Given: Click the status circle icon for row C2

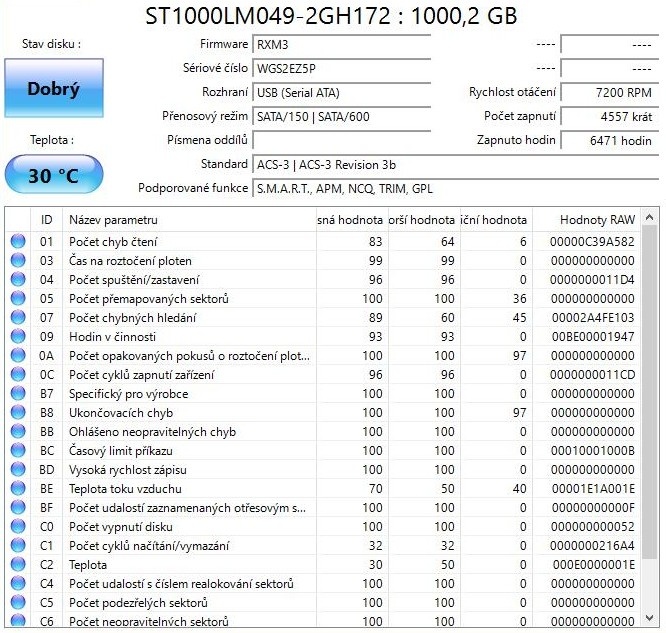Looking at the screenshot, I should 18,564.
